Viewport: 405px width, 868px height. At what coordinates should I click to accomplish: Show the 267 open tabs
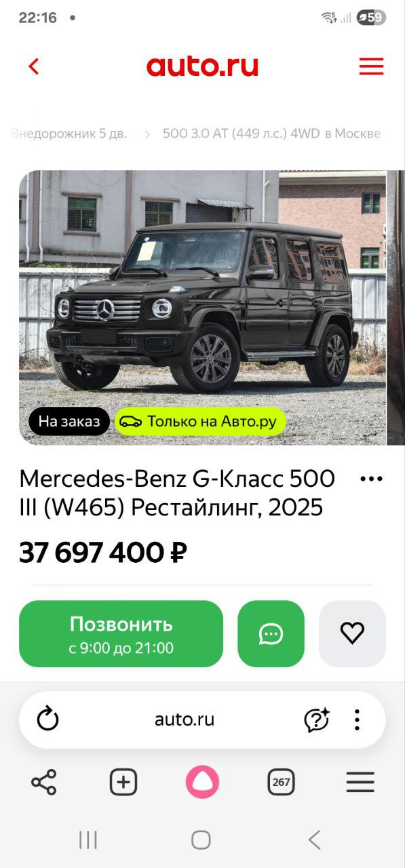pos(281,783)
